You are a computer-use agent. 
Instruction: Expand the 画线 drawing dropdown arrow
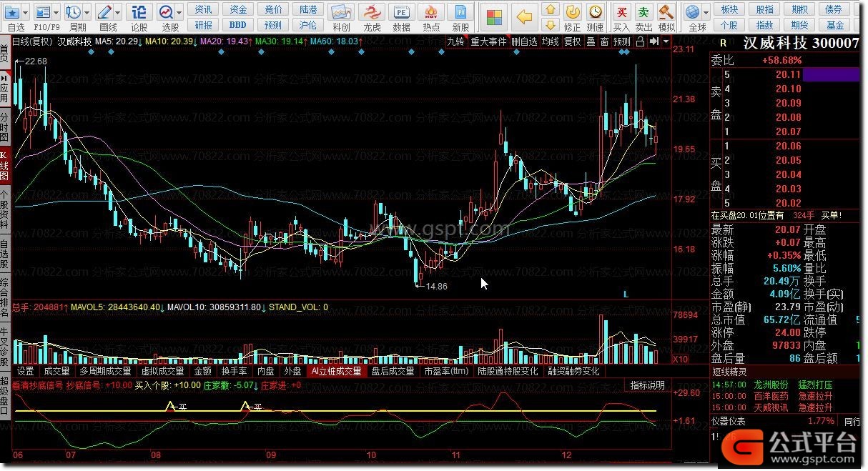[118, 12]
